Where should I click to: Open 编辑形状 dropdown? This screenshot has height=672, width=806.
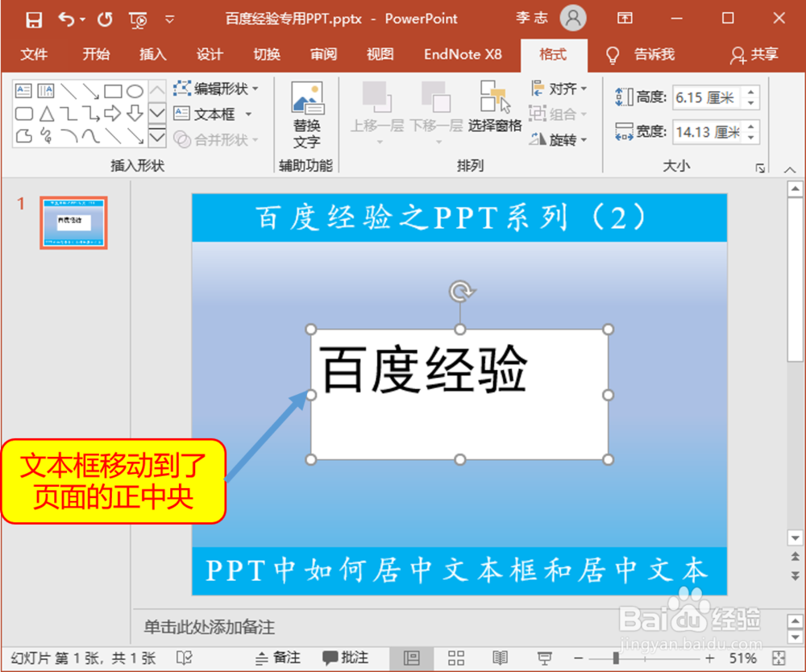pos(216,89)
